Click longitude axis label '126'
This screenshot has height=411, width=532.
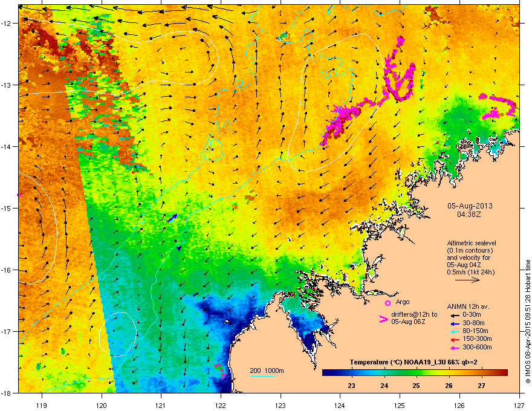pyautogui.click(x=459, y=405)
